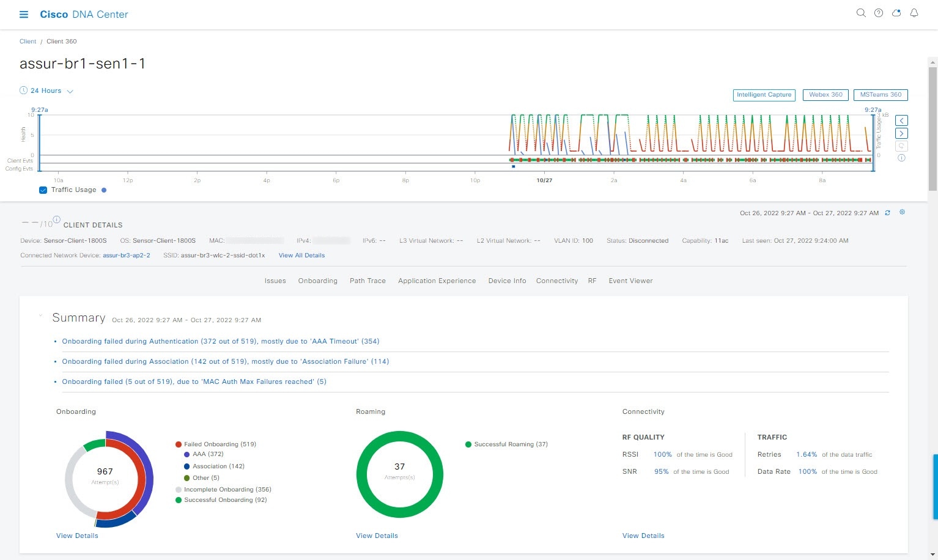Click the Cisco DNA Center logo
The image size is (938, 560).
tap(84, 14)
